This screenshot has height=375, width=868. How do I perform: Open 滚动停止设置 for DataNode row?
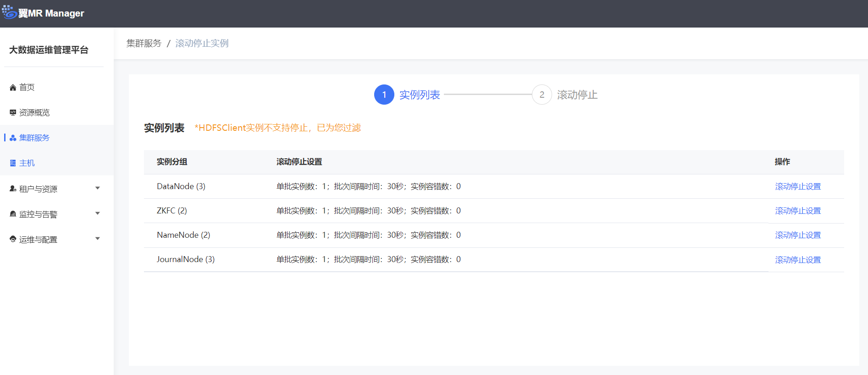coord(798,186)
